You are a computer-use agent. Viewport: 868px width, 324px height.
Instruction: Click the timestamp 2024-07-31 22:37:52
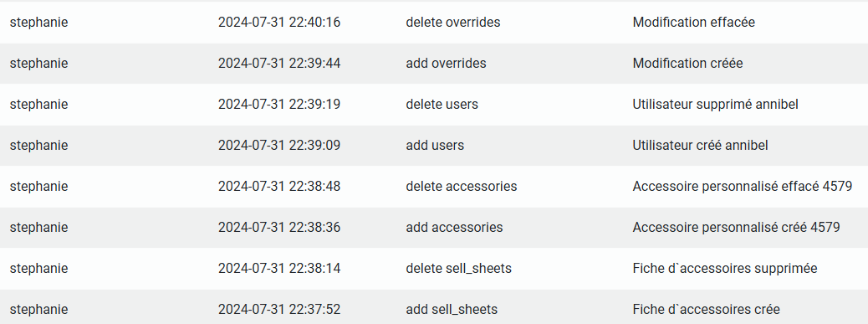pos(279,310)
